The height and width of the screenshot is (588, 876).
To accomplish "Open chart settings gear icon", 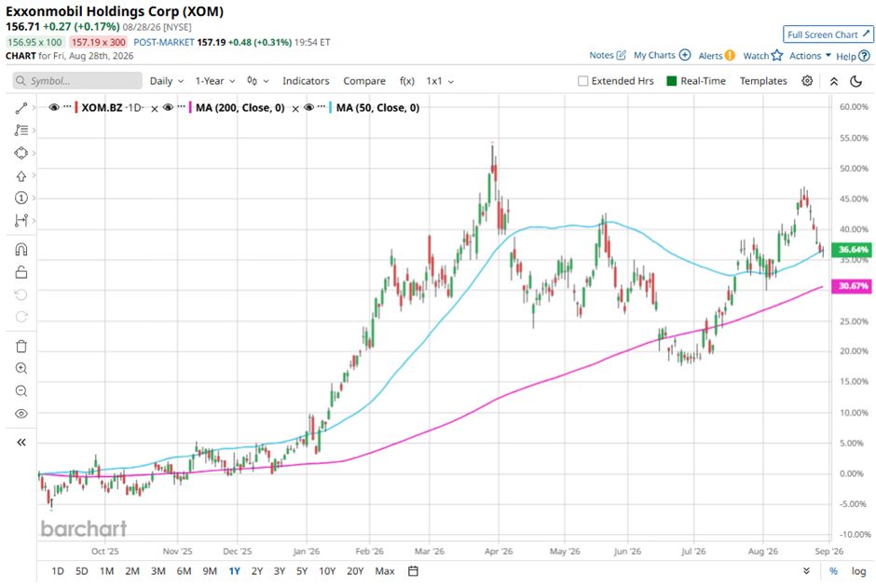I will click(x=807, y=81).
